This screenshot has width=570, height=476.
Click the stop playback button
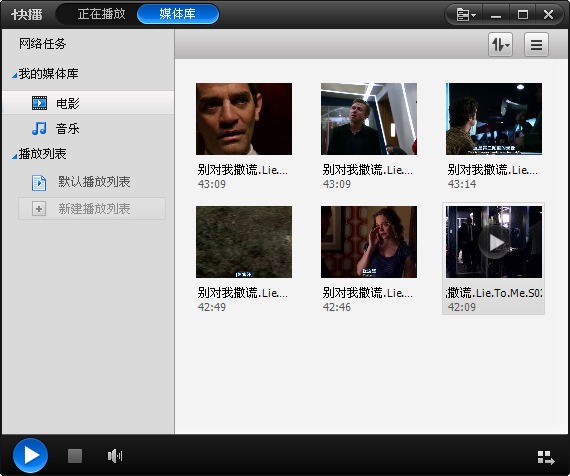click(x=75, y=456)
